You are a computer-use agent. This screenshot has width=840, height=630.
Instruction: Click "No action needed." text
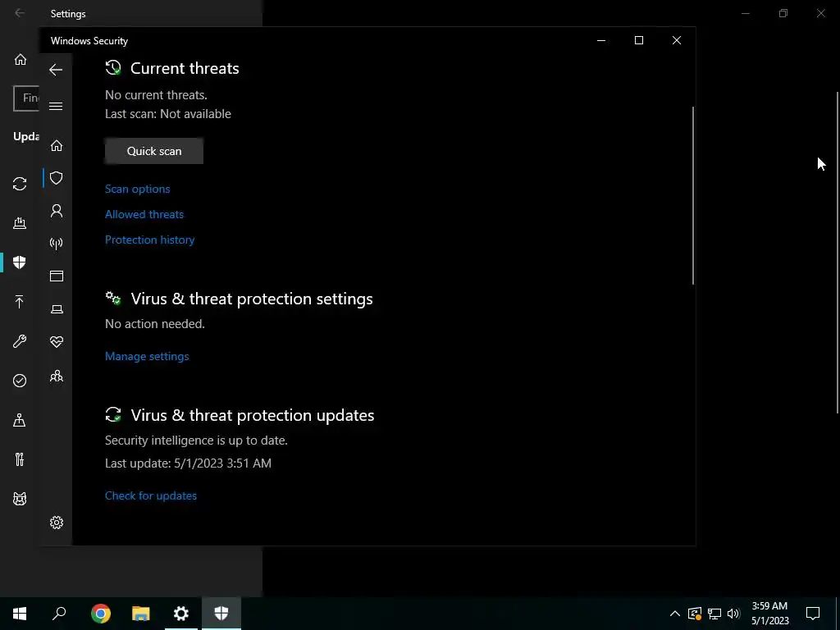[155, 324]
